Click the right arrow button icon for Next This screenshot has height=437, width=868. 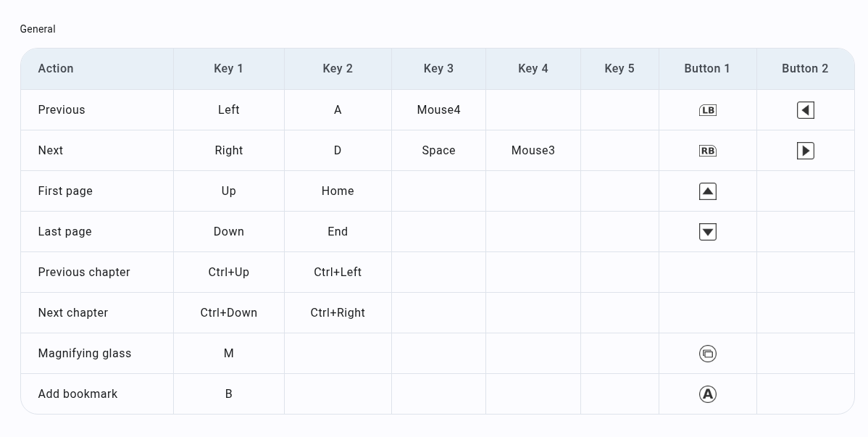click(805, 150)
